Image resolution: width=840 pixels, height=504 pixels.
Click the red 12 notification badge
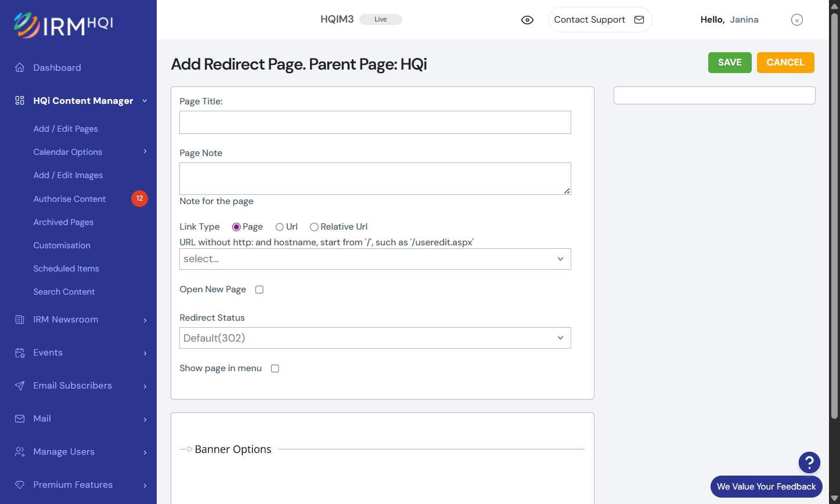[x=139, y=198]
